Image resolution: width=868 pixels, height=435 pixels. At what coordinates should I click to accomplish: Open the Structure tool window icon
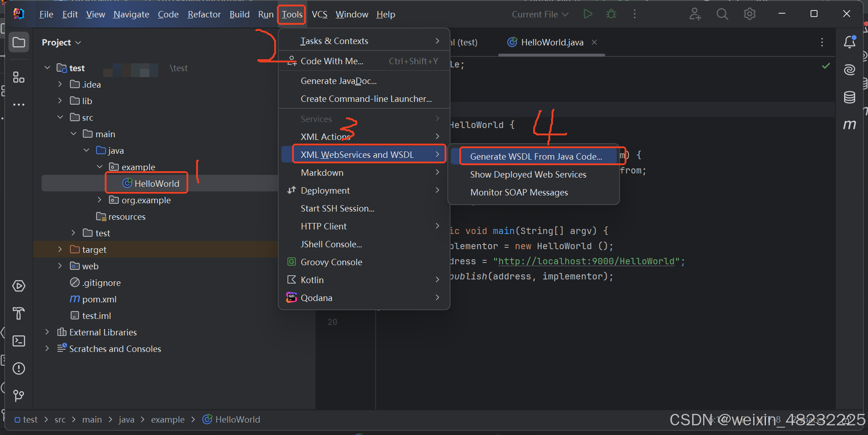(x=19, y=77)
